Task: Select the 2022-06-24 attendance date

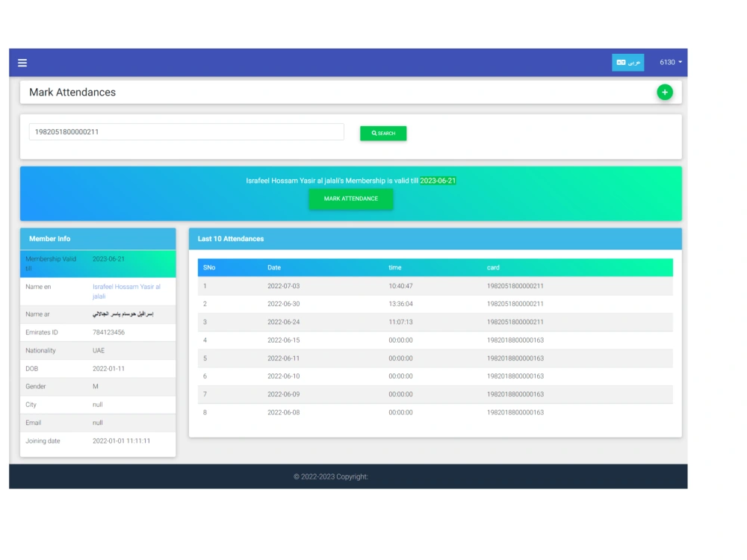Action: click(283, 322)
